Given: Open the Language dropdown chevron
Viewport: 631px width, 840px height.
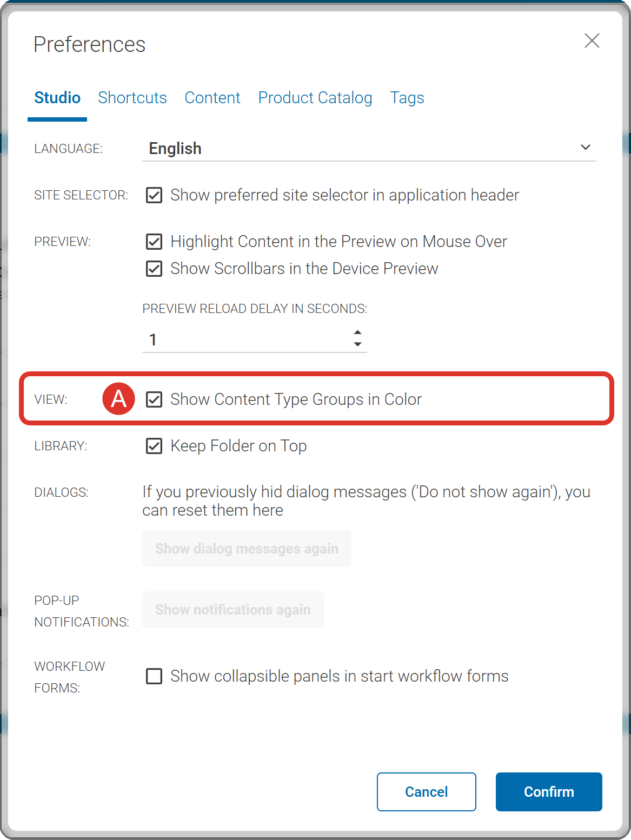Looking at the screenshot, I should (x=585, y=148).
